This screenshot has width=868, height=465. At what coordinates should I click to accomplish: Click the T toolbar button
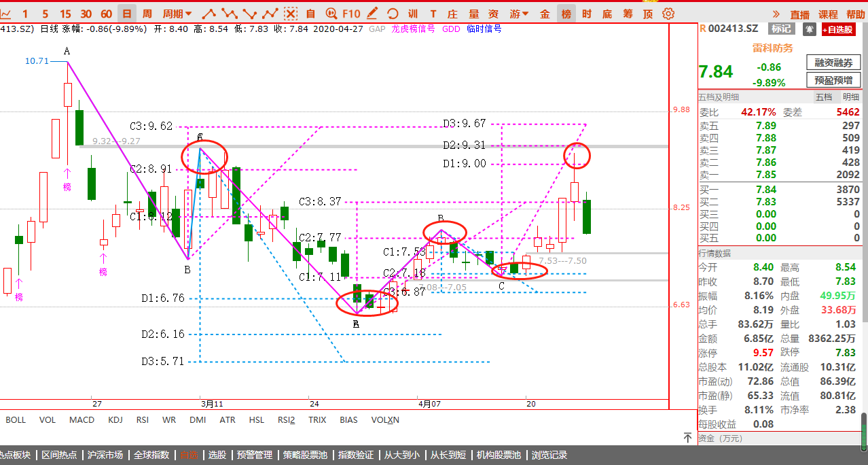coord(433,13)
